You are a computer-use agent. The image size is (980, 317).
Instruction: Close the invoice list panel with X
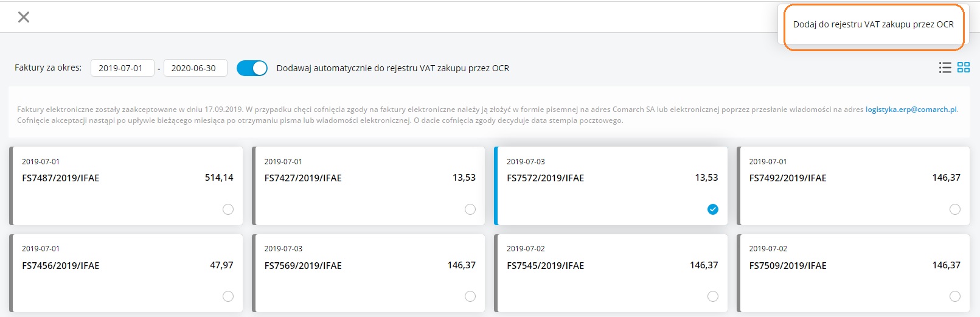pos(24,17)
